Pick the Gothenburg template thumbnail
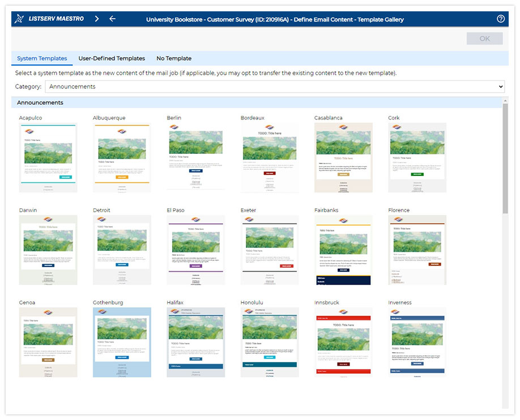The width and height of the screenshot is (520, 420). (x=122, y=342)
